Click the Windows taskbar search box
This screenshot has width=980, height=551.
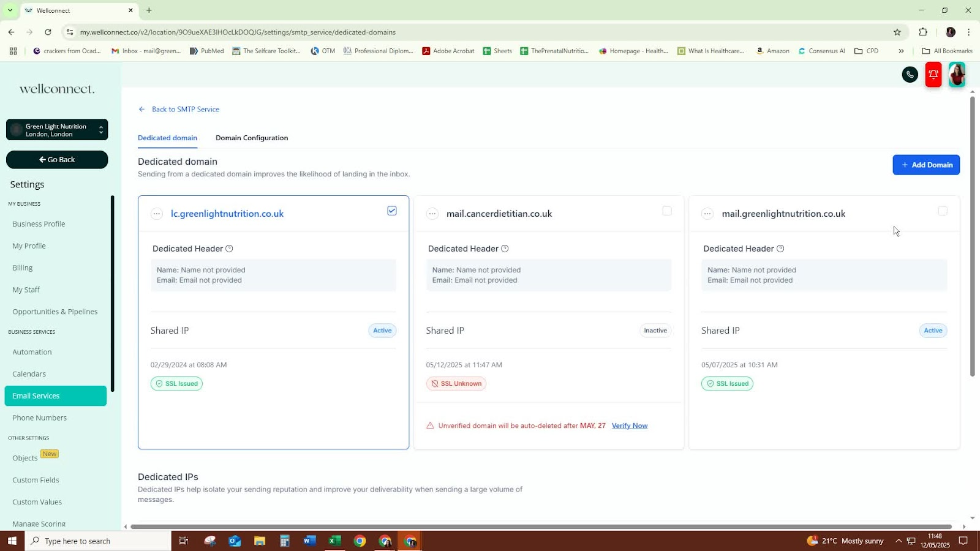(x=98, y=541)
